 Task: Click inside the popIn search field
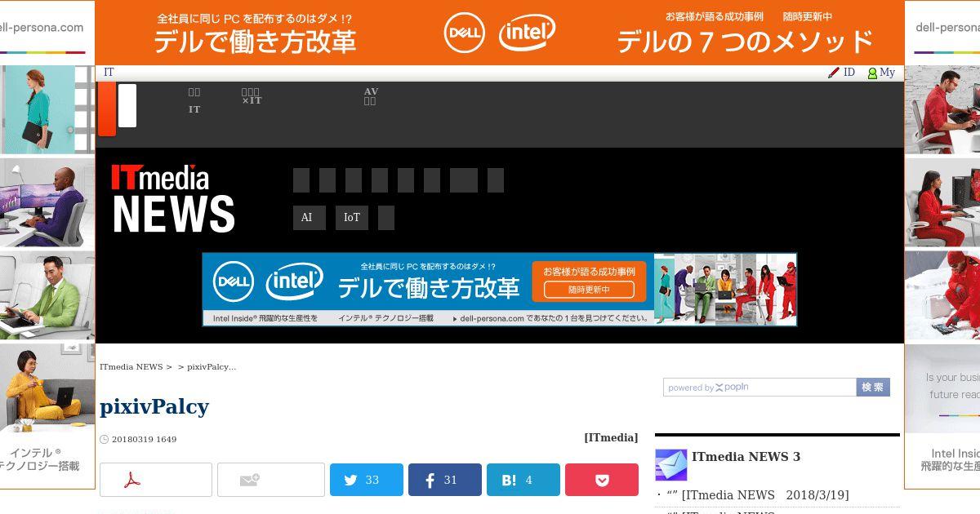pos(759,388)
